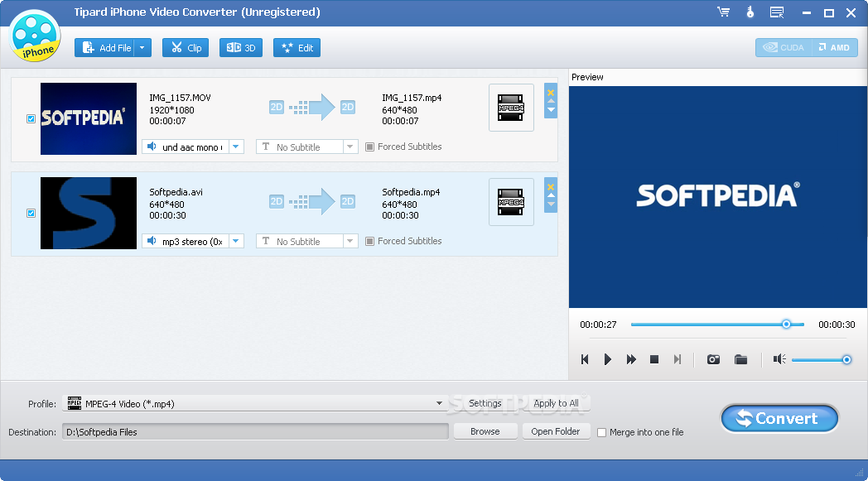Open audio track dropdown 'und aac mono'
The width and height of the screenshot is (868, 481).
(x=193, y=147)
